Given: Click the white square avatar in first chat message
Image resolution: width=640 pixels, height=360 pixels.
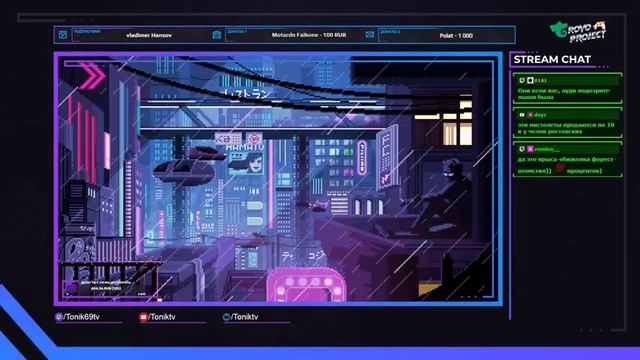Looking at the screenshot, I should [x=530, y=80].
